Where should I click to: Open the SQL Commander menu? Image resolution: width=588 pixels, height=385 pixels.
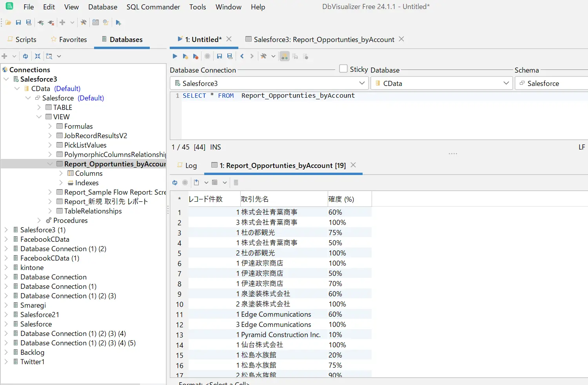click(x=153, y=7)
